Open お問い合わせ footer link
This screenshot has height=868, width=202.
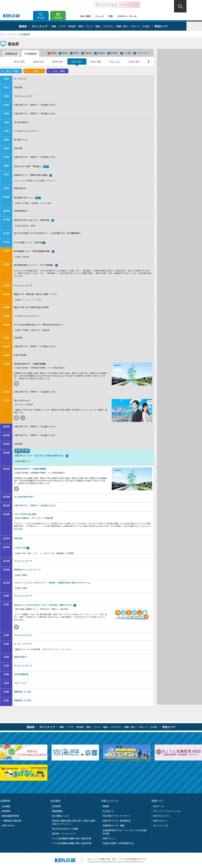point(8,826)
